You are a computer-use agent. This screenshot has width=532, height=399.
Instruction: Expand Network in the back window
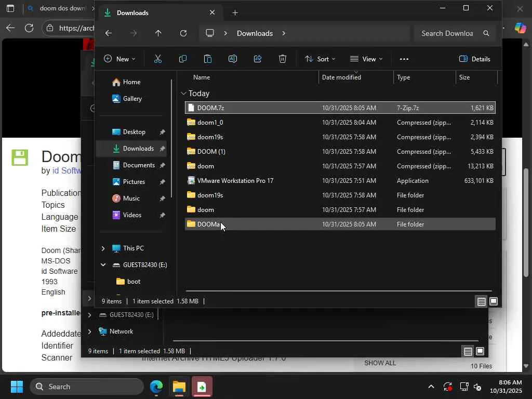[x=89, y=331]
